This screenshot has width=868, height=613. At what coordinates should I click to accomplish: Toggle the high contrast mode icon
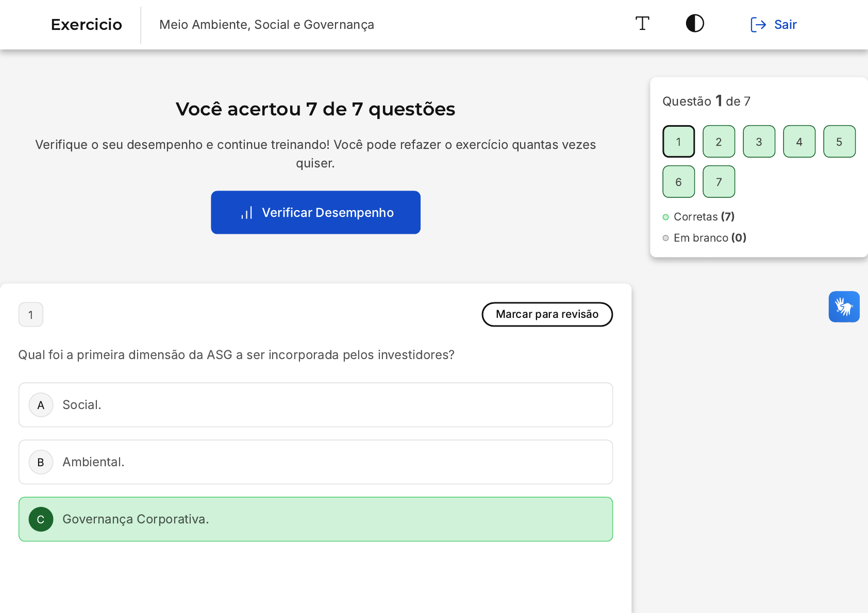point(695,24)
